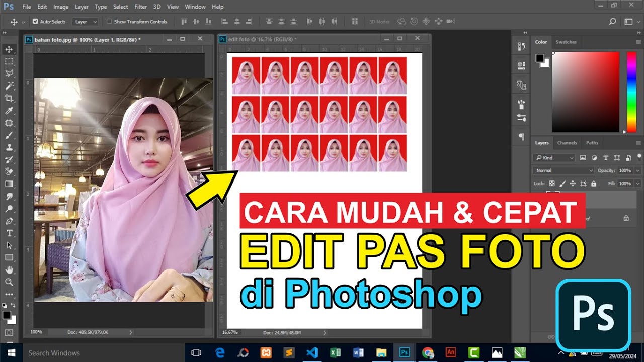The width and height of the screenshot is (644, 362).
Task: Align left edges button in options bar
Action: click(224, 22)
